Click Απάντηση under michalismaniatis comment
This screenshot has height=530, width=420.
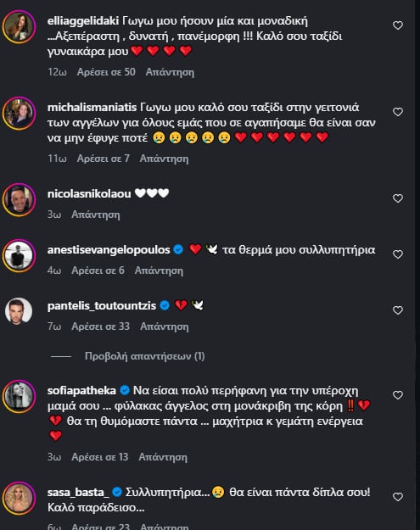164,159
